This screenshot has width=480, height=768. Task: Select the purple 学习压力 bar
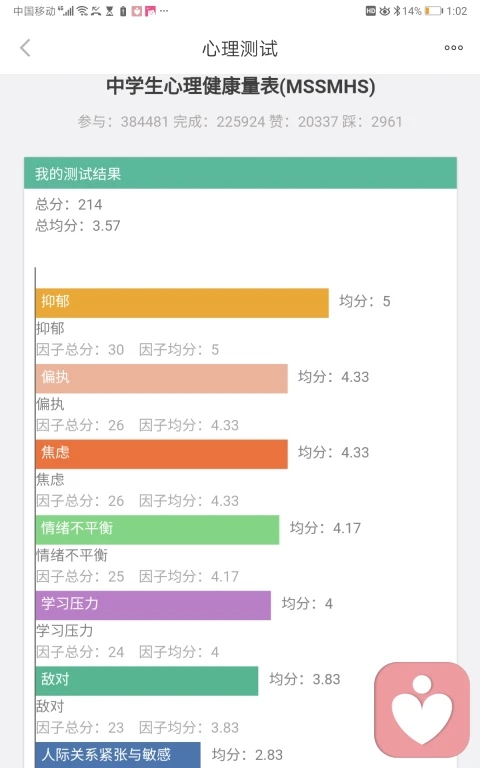tap(153, 605)
